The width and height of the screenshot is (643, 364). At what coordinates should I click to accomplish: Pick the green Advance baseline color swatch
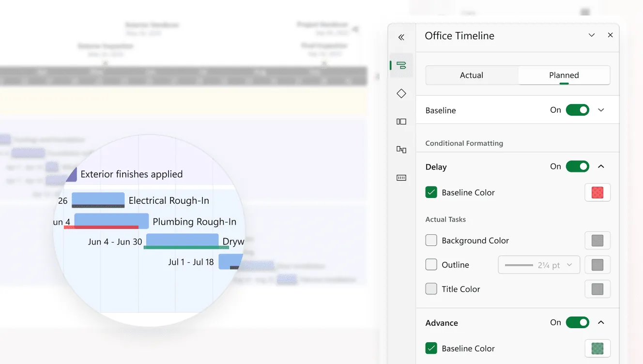pyautogui.click(x=597, y=348)
